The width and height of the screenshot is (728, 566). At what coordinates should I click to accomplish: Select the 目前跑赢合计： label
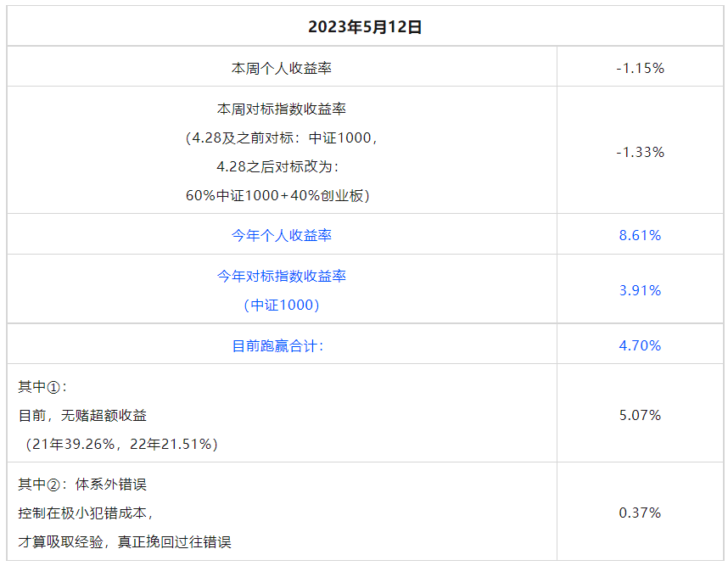(278, 346)
